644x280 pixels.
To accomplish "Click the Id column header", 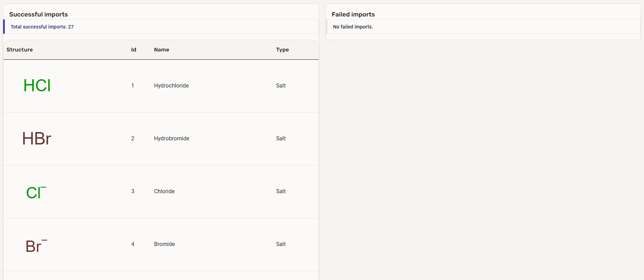I will pos(134,50).
